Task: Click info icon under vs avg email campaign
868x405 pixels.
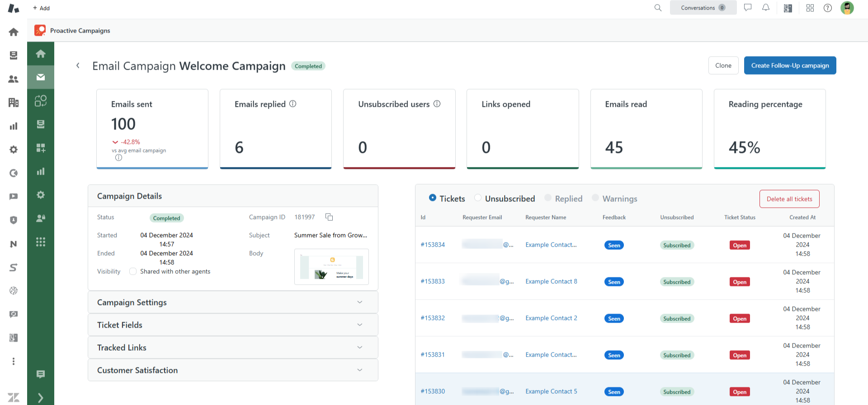Action: tap(118, 157)
